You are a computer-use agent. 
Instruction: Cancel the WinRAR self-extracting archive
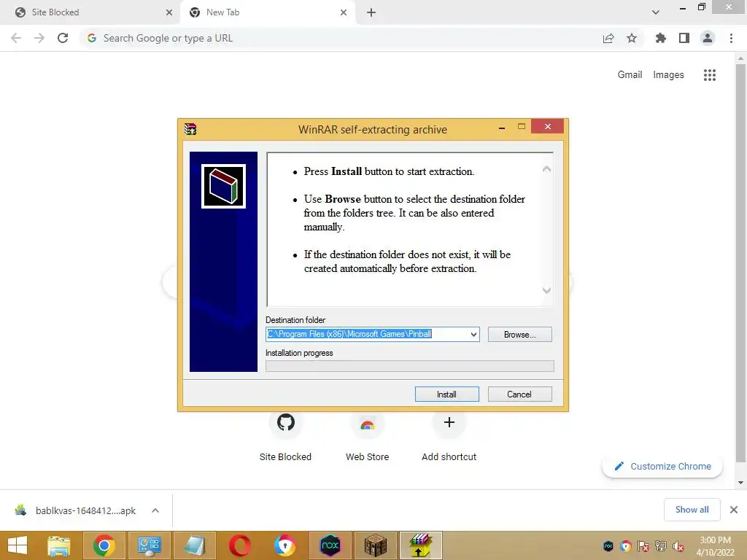point(519,394)
